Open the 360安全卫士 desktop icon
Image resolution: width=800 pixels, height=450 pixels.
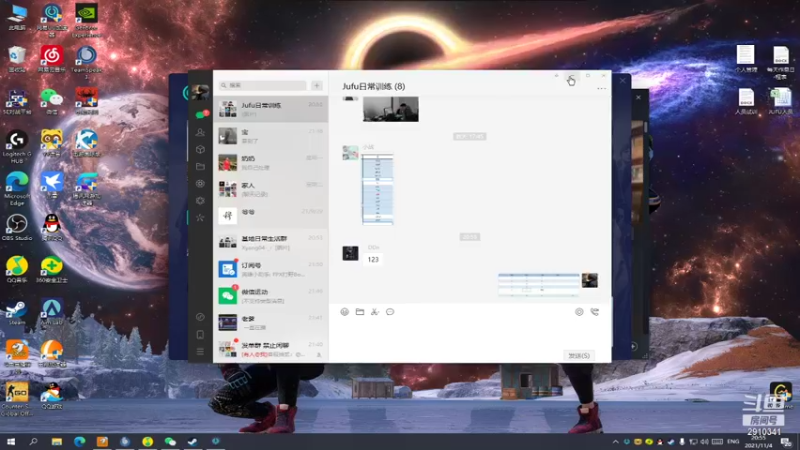[x=52, y=269]
